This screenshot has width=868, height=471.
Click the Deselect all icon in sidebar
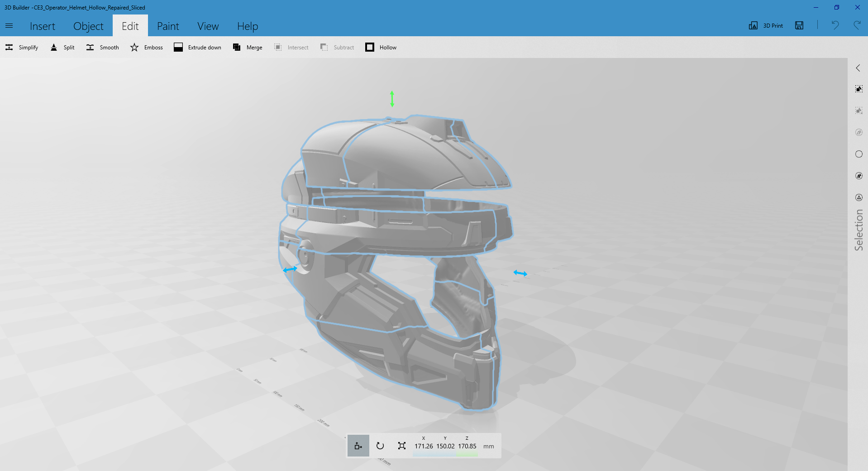tap(858, 111)
